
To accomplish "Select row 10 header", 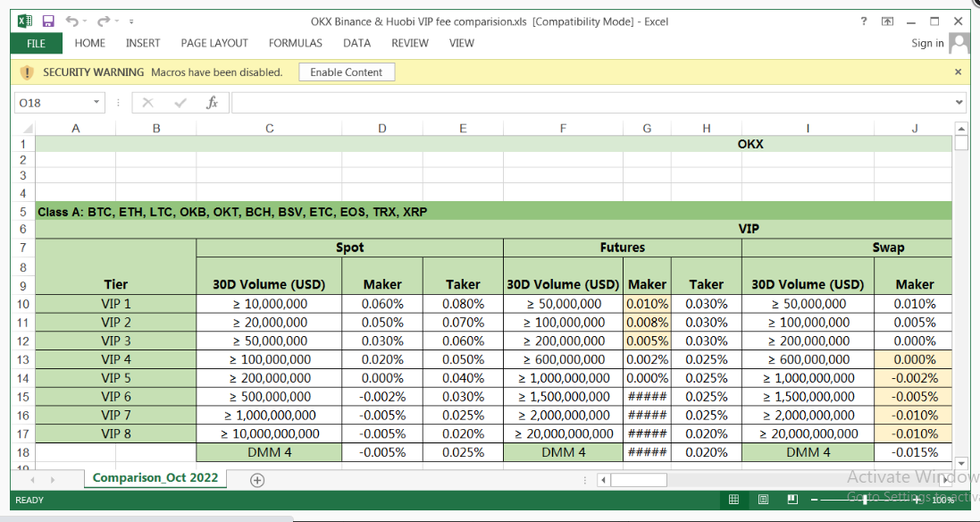I will pyautogui.click(x=23, y=304).
